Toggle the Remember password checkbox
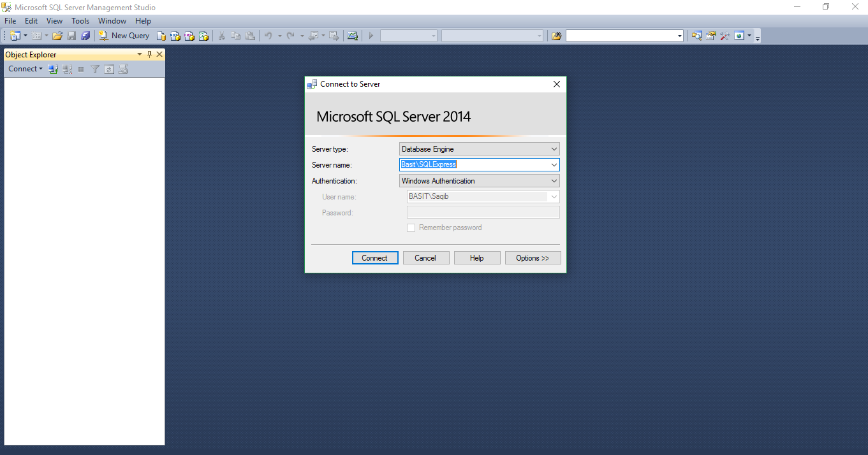Image resolution: width=868 pixels, height=455 pixels. [411, 227]
